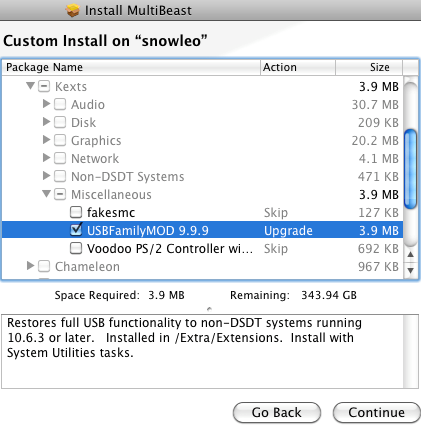
Task: Select the Chameleon row label
Action: click(x=87, y=267)
